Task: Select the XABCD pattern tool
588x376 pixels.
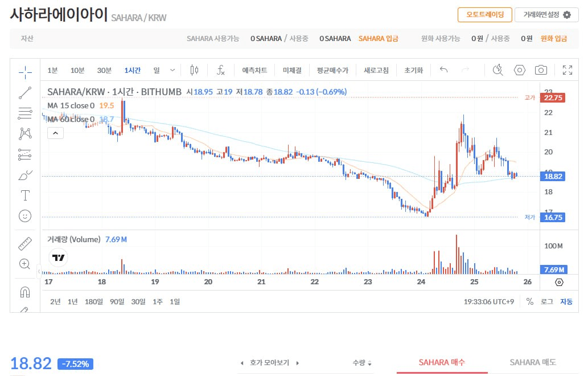Action: point(25,133)
